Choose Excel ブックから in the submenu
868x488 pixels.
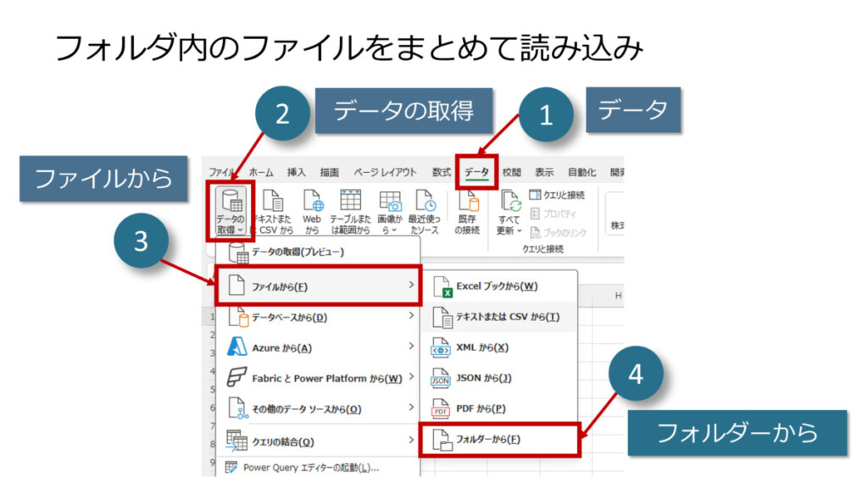coord(497,286)
